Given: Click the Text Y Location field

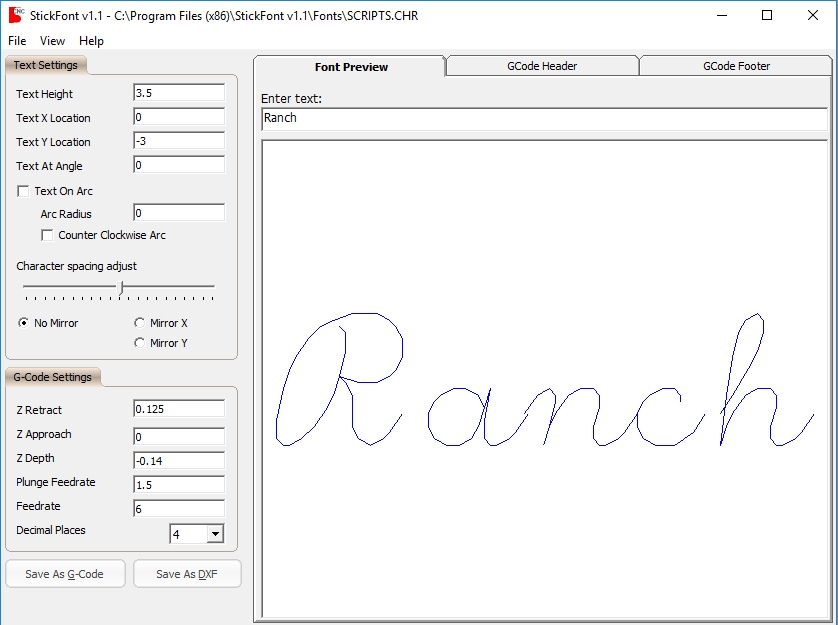Looking at the screenshot, I should (x=179, y=141).
